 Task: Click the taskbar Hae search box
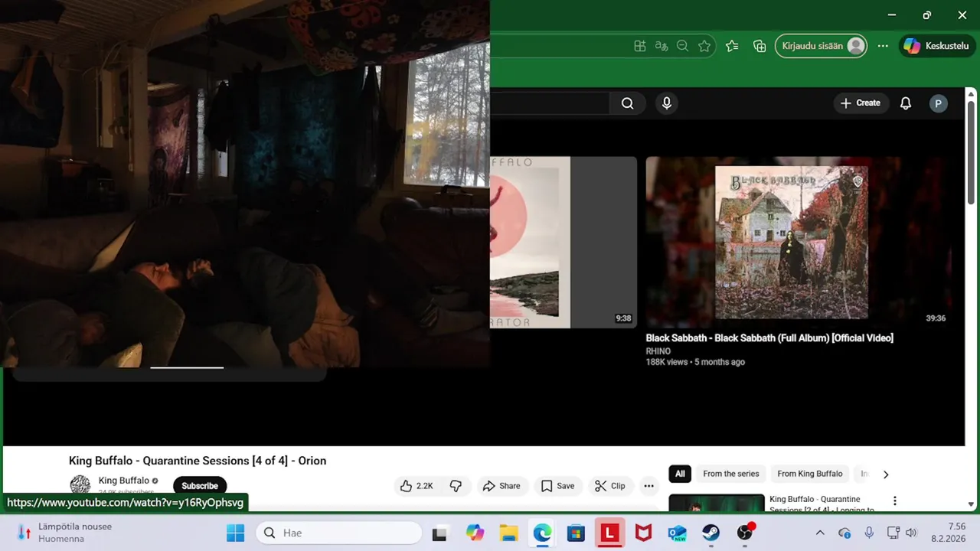tap(338, 533)
